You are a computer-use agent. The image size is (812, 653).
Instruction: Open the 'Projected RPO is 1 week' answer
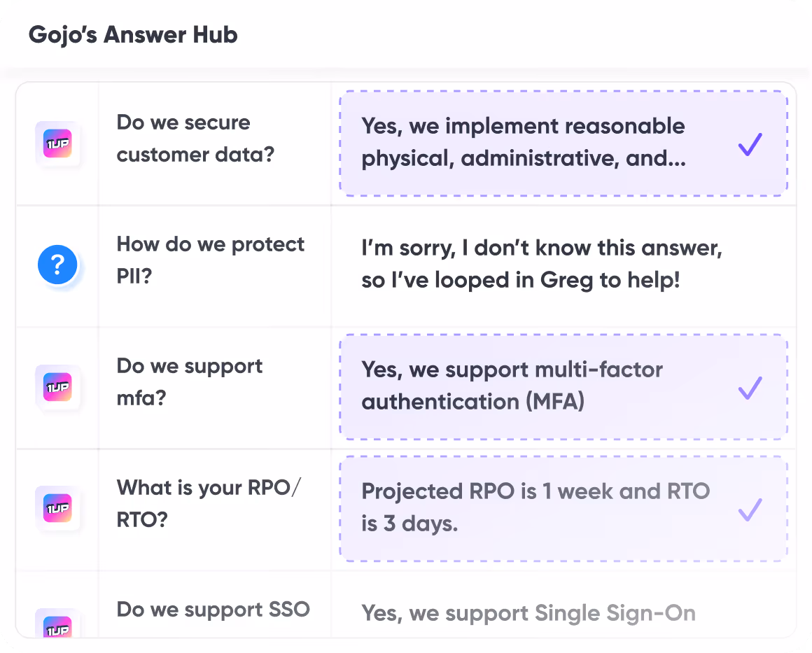(563, 509)
